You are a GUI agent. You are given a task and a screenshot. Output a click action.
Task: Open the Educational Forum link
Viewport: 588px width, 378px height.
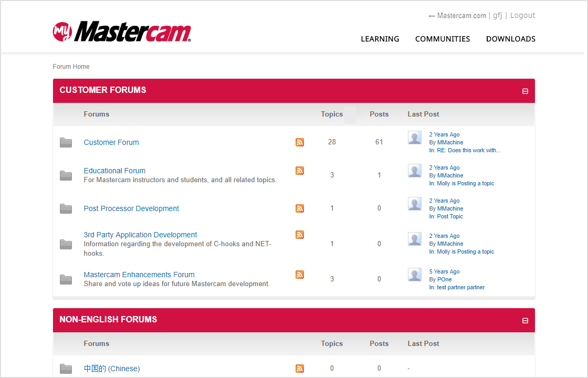[x=114, y=171]
